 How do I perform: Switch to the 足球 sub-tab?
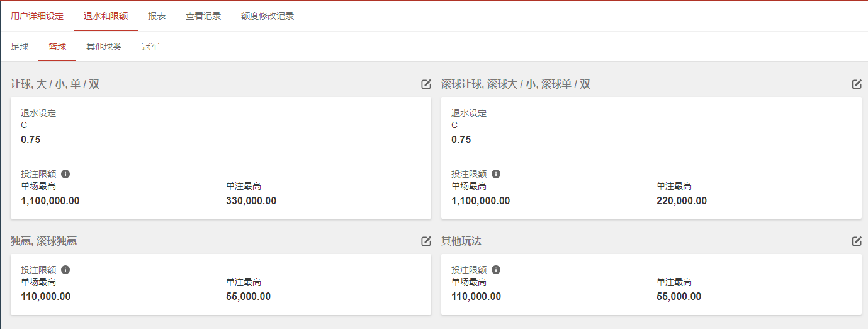[x=20, y=47]
